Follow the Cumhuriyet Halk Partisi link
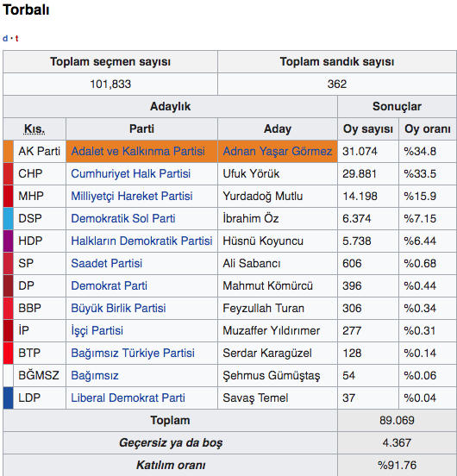457x476 pixels. click(130, 173)
